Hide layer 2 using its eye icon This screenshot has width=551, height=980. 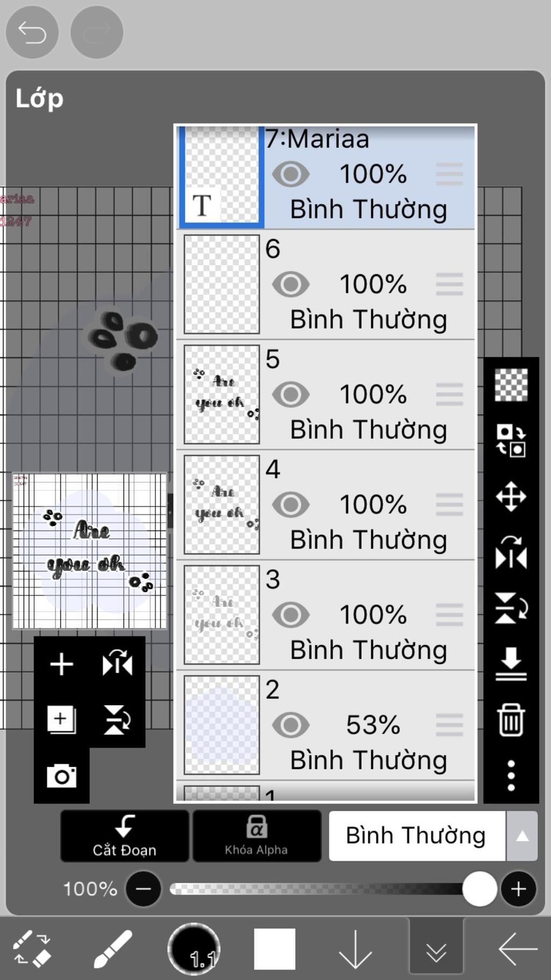[291, 725]
